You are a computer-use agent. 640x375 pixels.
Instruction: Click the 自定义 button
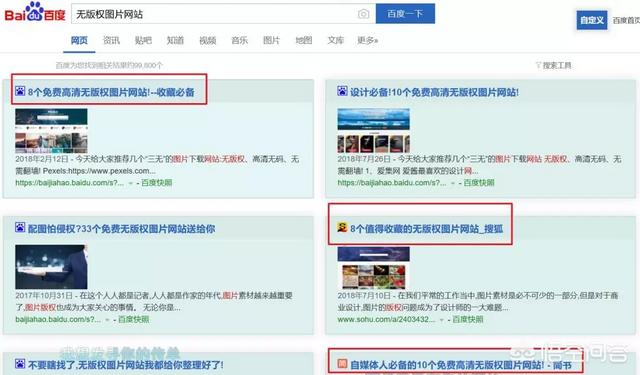click(x=591, y=20)
